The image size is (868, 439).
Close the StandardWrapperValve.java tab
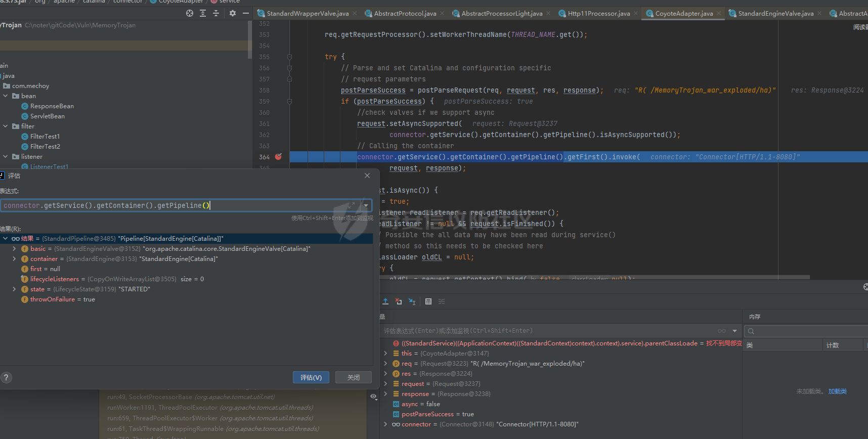pyautogui.click(x=355, y=13)
